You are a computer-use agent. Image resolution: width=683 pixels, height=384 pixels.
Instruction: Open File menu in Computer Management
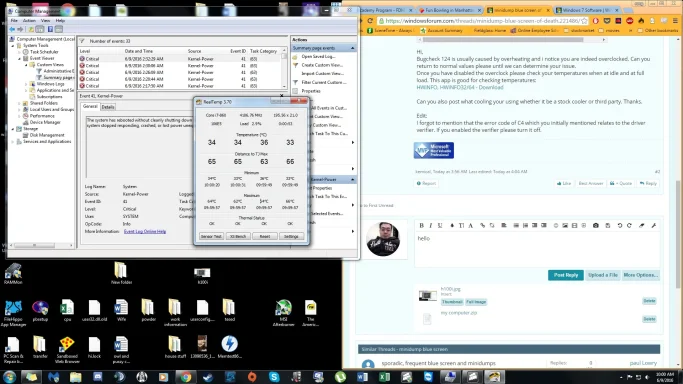tap(14, 20)
